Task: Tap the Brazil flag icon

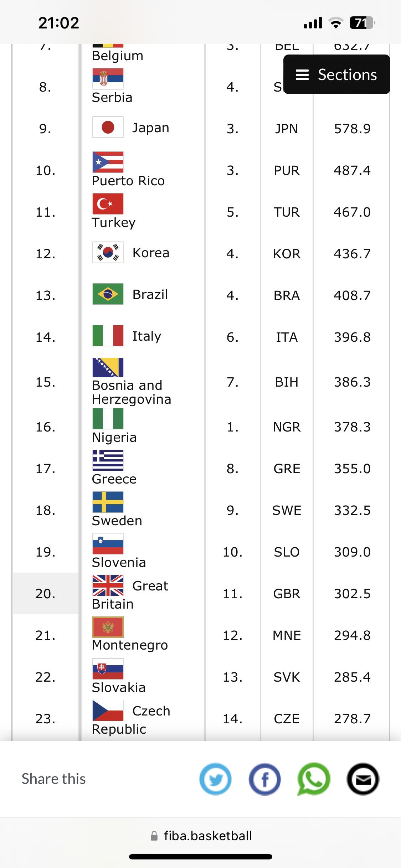Action: 108,294
